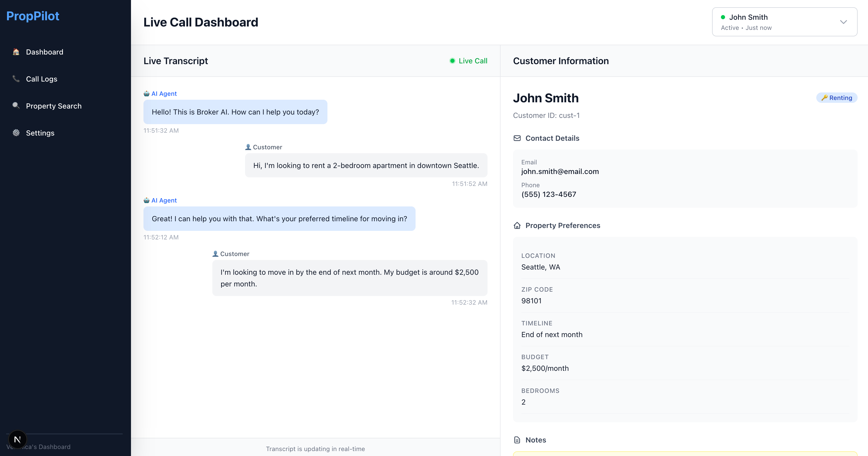Click the AI Agent robot icon above greeting
868x456 pixels.
(147, 94)
